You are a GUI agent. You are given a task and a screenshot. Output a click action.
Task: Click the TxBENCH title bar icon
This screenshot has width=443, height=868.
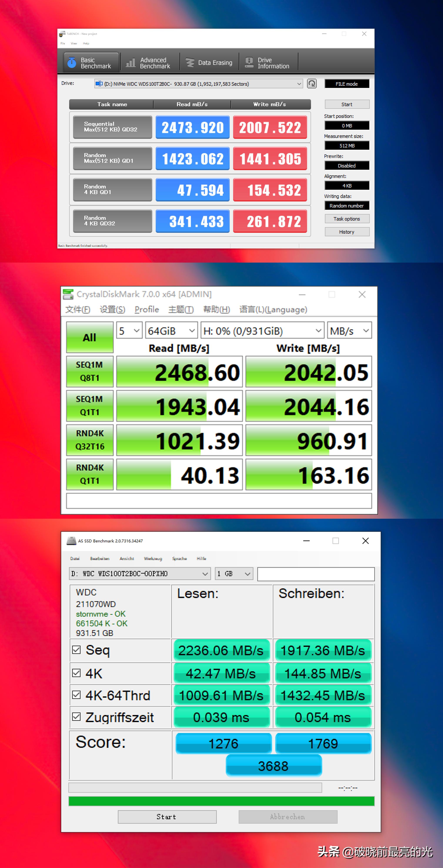pos(62,34)
